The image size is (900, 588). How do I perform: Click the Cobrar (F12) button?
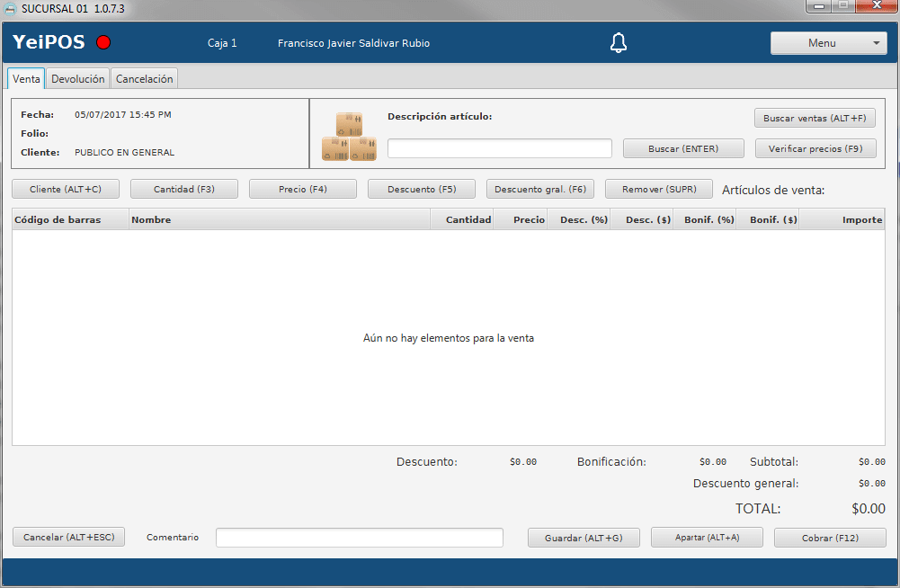pos(831,538)
